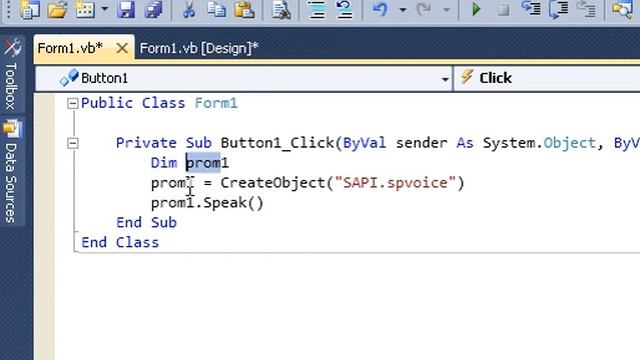Click the Button1_Click method name text

[277, 143]
